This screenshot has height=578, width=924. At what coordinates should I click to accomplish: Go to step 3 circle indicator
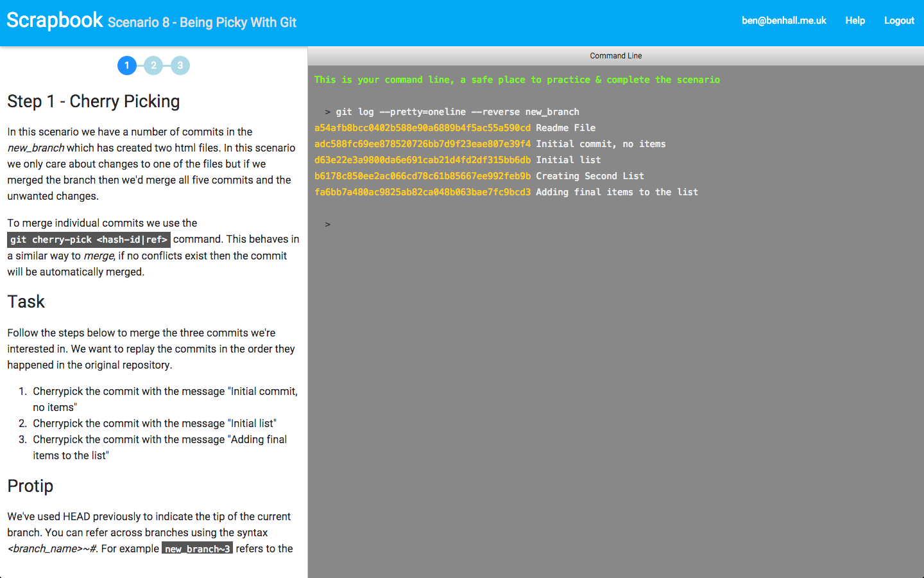click(x=180, y=66)
